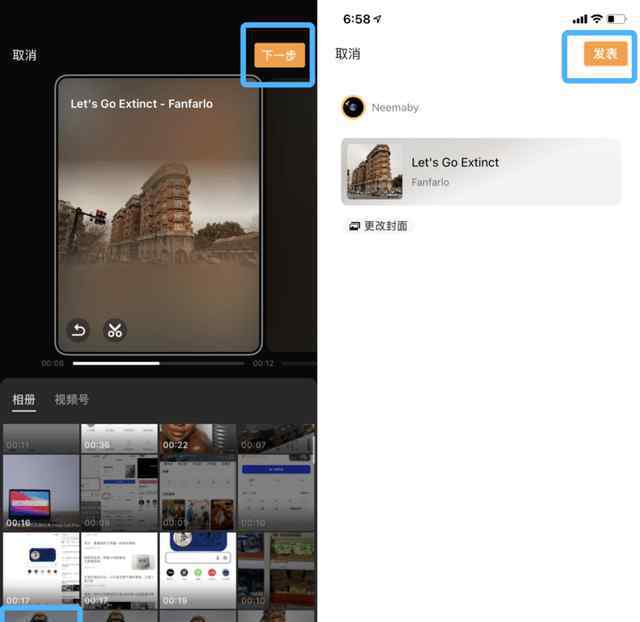Switch to the 相册 album tab
640x622 pixels.
pos(24,399)
